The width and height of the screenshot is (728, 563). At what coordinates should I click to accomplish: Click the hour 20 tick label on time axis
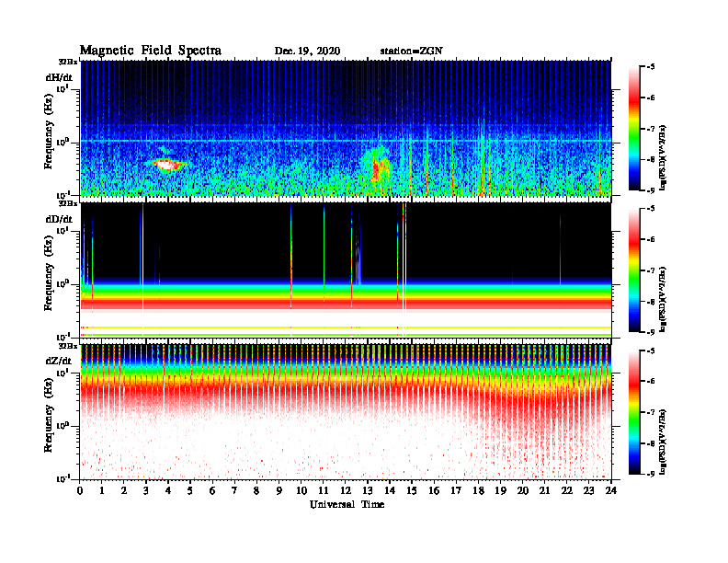point(523,491)
